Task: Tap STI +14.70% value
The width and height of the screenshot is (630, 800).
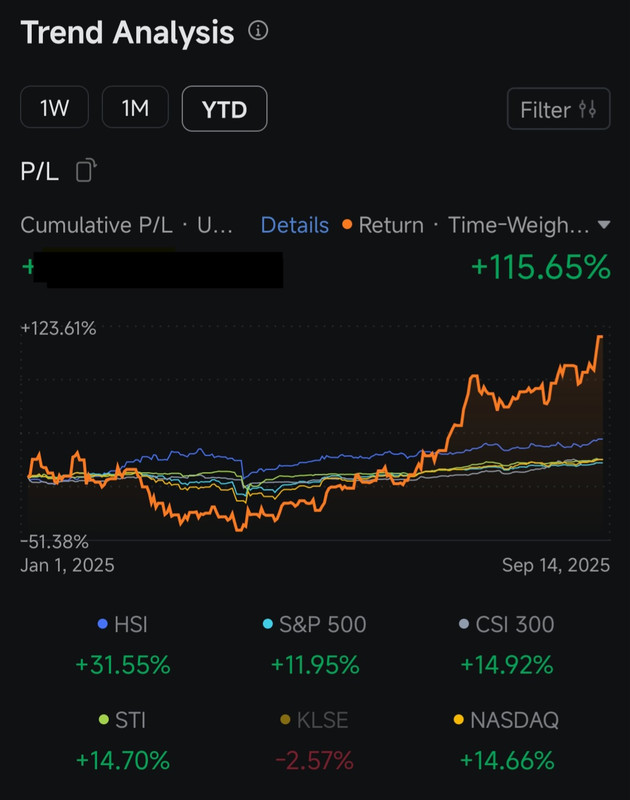Action: pos(122,761)
